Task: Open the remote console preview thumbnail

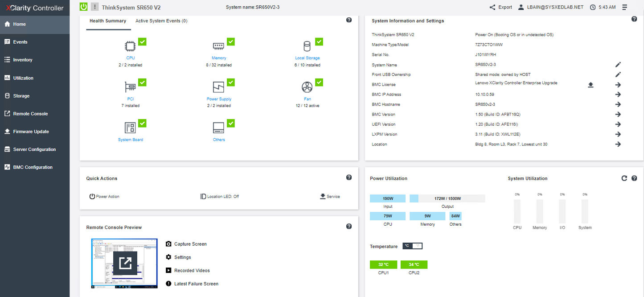Action: (125, 263)
